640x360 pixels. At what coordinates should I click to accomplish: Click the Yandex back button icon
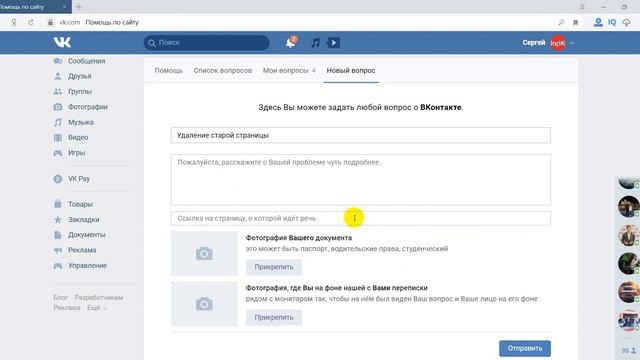[13, 22]
